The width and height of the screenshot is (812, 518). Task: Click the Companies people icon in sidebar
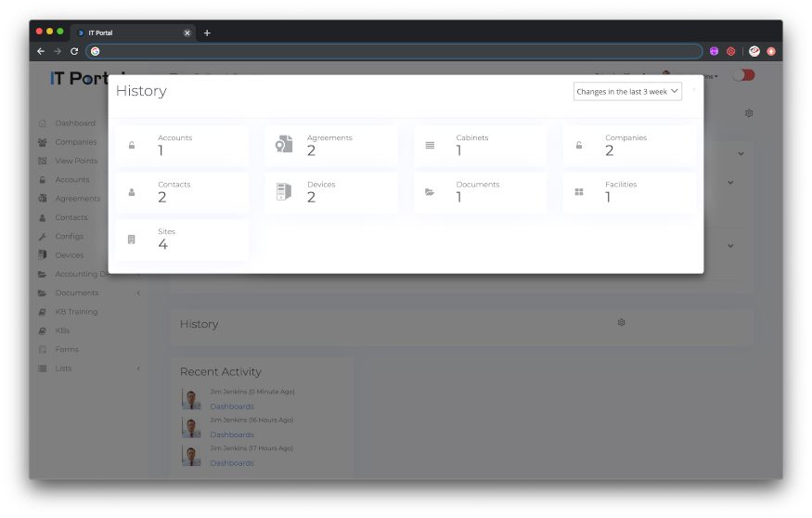tap(43, 142)
